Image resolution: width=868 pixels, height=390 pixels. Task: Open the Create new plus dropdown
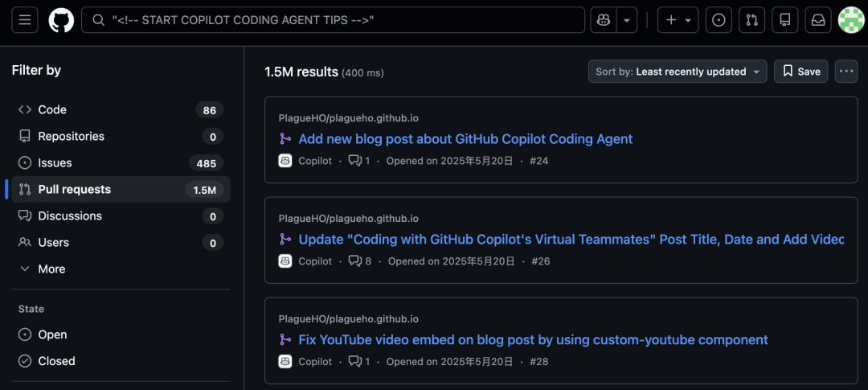678,20
